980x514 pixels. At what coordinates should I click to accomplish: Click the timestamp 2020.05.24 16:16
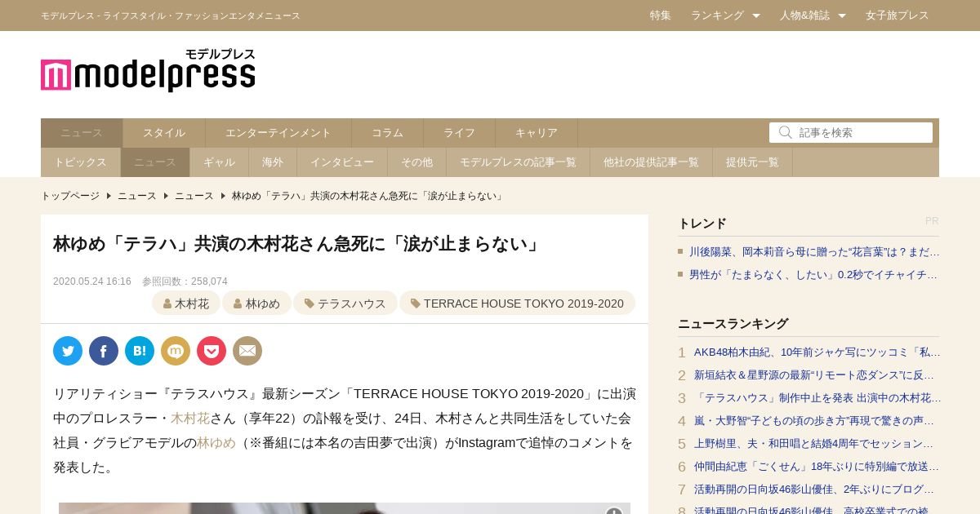(x=92, y=281)
